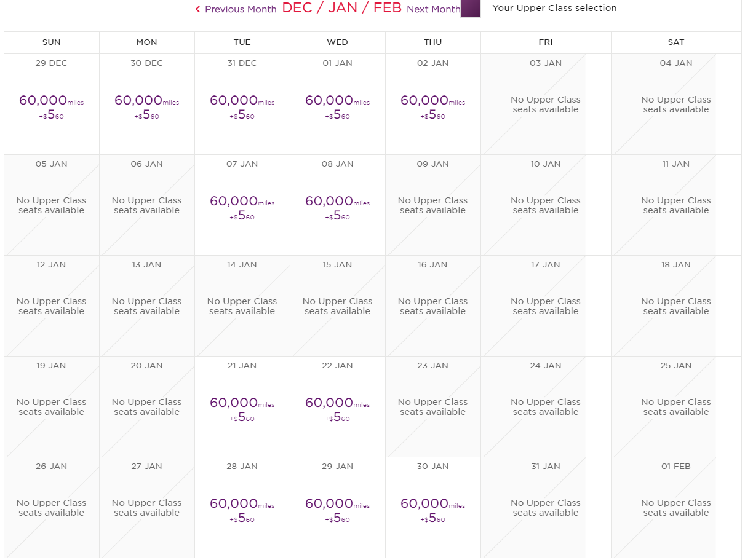Choose the 31 DEC Upper Class fare
Viewport: 745px width, 560px height.
click(242, 105)
